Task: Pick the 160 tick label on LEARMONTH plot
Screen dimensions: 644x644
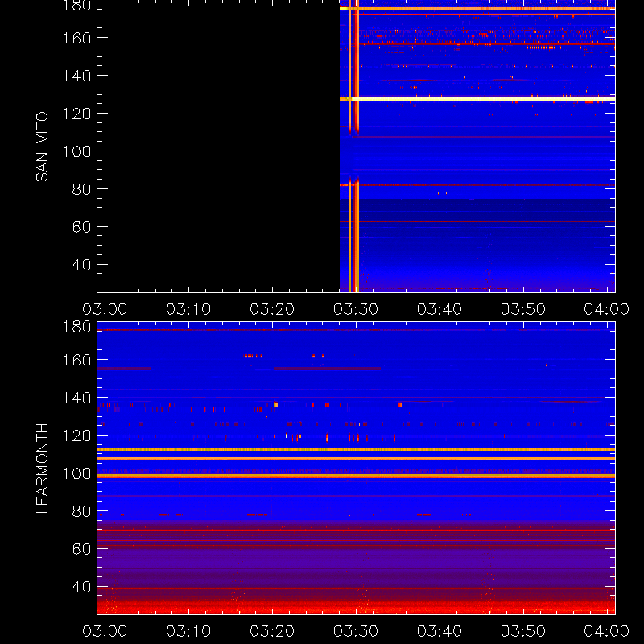Action: click(x=76, y=360)
